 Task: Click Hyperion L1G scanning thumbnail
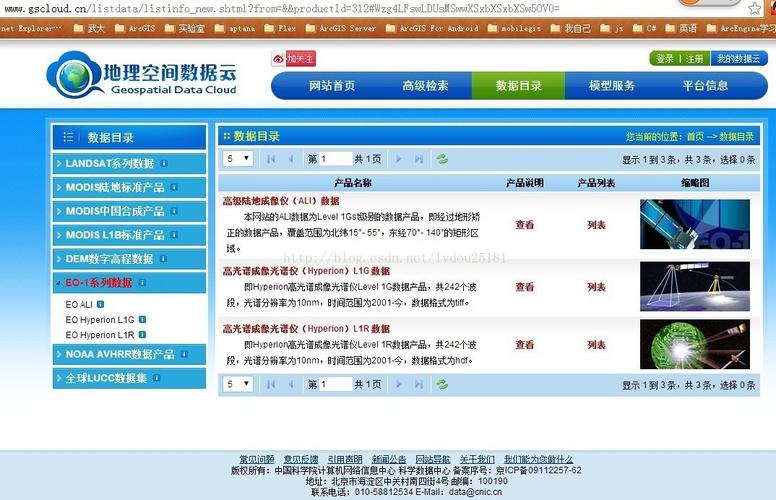point(695,287)
